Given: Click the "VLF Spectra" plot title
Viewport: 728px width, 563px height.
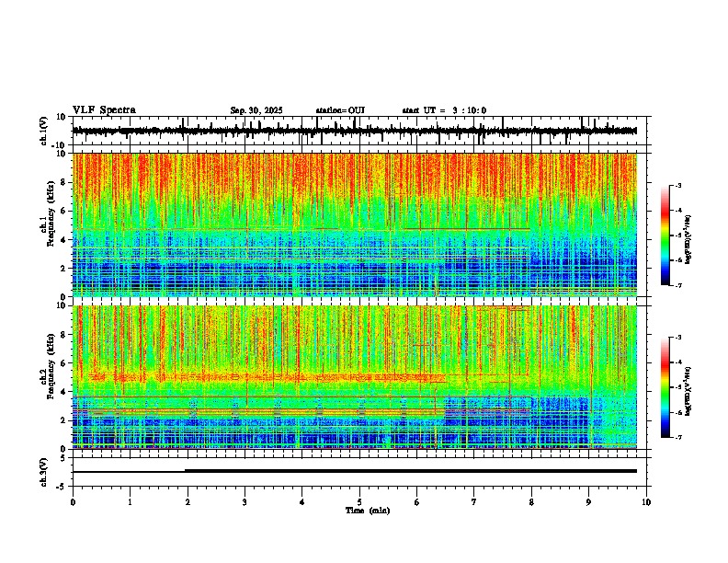Looking at the screenshot, I should coord(104,110).
